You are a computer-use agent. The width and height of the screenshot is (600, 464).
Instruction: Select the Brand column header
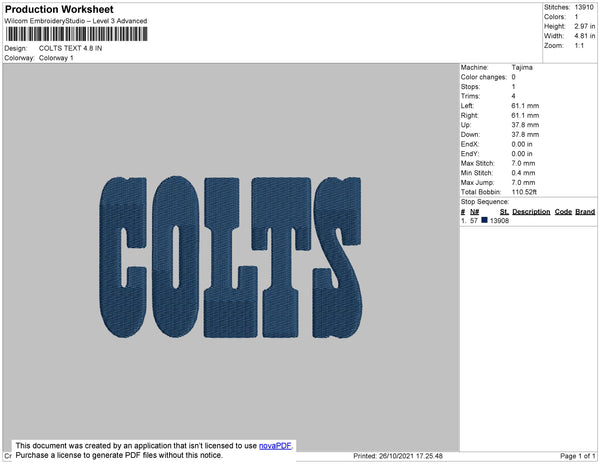coord(585,212)
